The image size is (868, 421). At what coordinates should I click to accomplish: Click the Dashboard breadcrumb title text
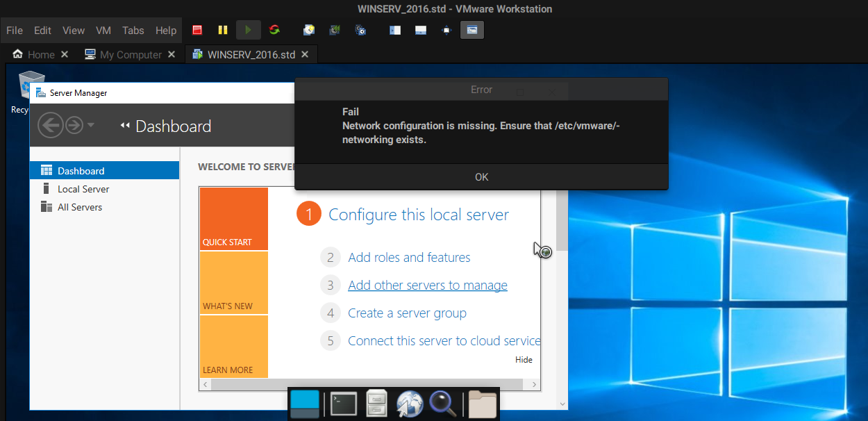tap(173, 126)
